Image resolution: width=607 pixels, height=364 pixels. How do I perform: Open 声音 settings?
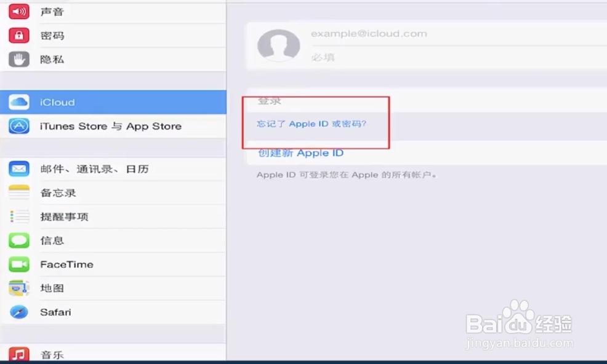click(x=113, y=12)
